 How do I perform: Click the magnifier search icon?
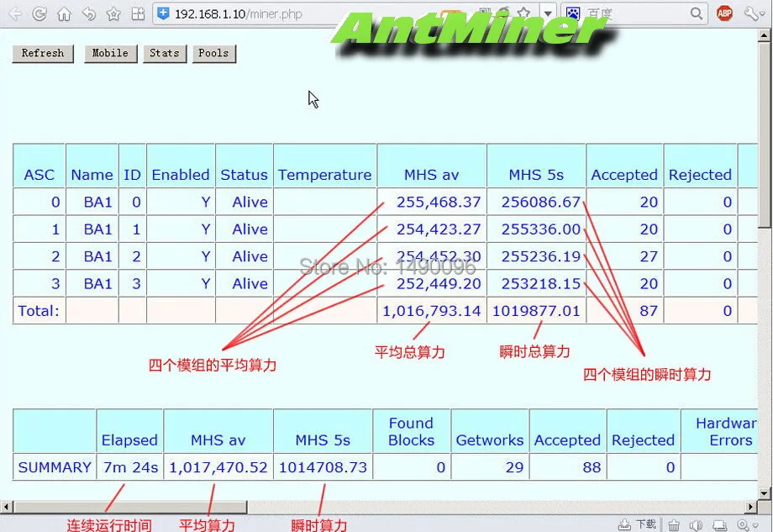coord(696,13)
